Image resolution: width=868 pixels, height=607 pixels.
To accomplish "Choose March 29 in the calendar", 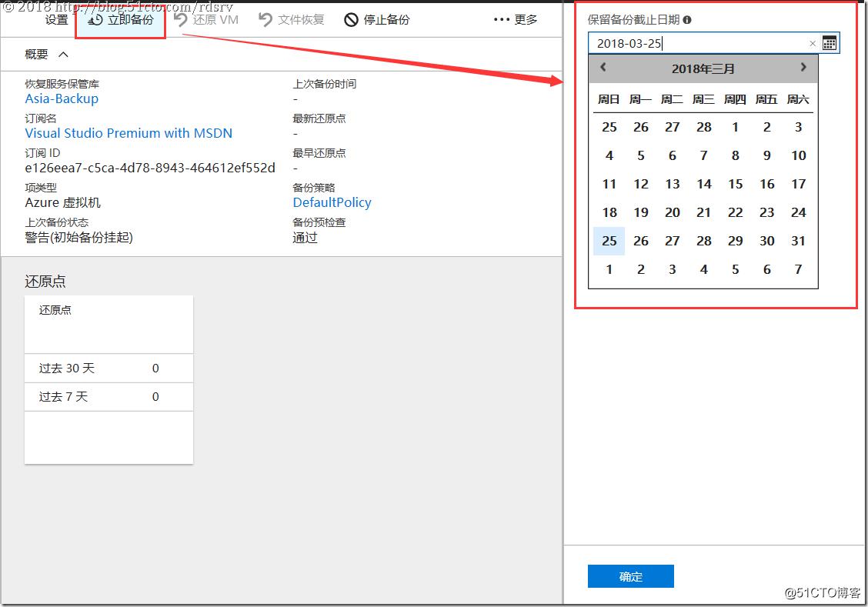I will 735,241.
